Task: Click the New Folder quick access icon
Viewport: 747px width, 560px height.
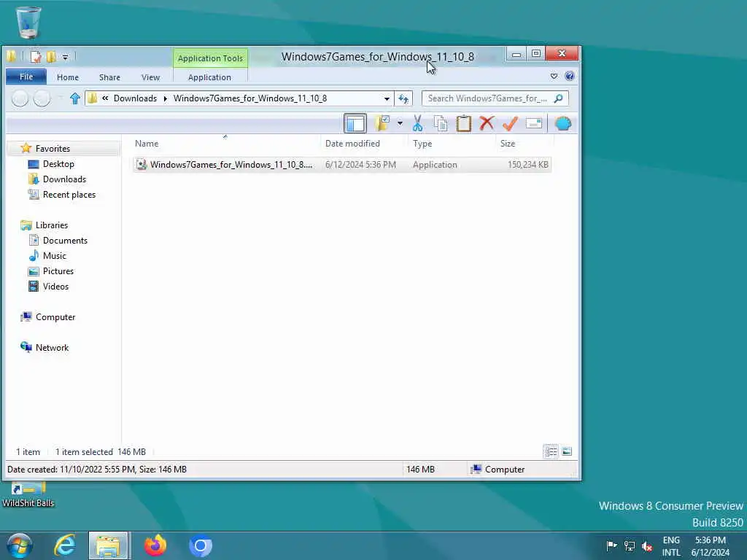Action: [51, 57]
